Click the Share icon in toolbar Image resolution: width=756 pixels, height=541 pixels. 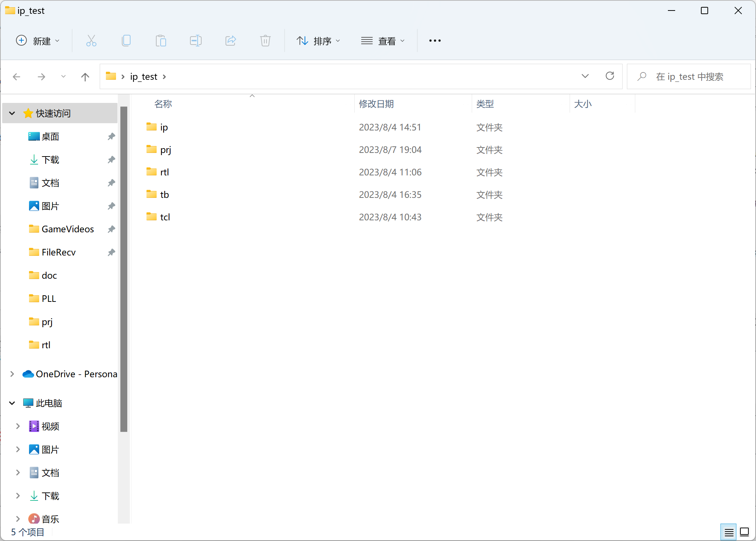coord(231,41)
